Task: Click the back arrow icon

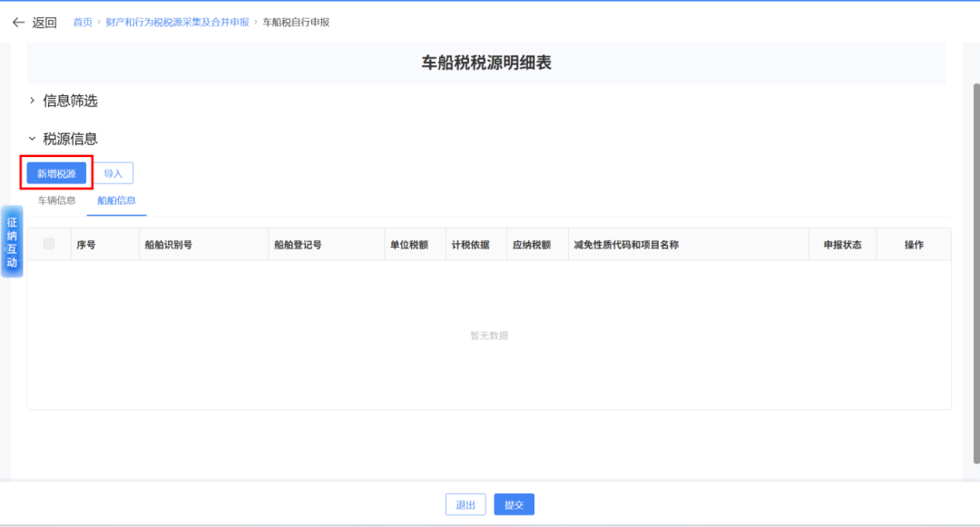Action: click(x=18, y=23)
